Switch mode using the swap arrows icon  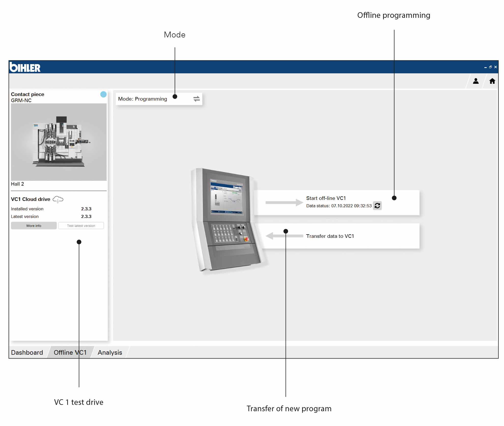tap(197, 99)
